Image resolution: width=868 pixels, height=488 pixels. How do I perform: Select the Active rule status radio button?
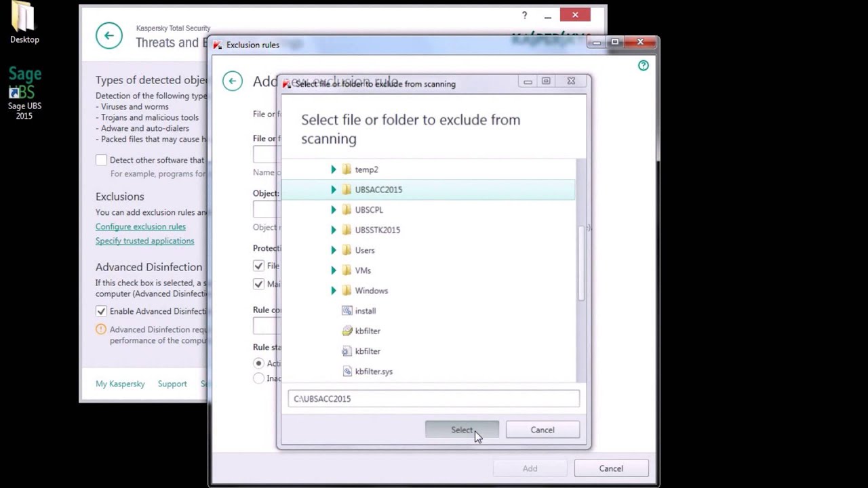[258, 363]
